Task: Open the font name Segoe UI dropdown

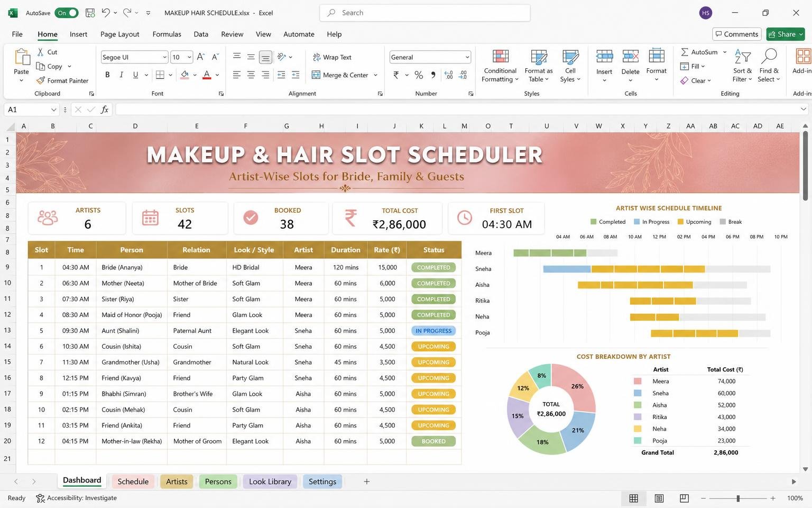Action: (164, 57)
